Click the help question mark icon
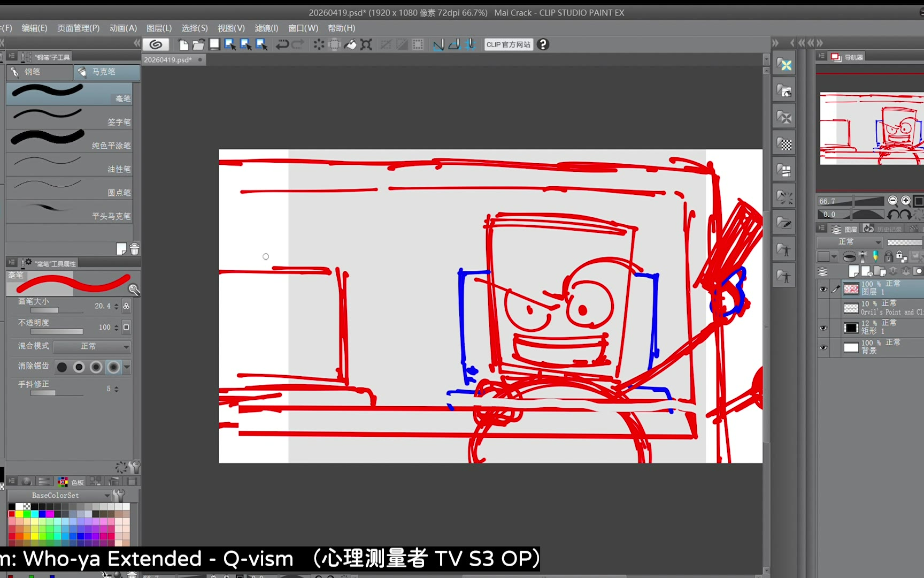The width and height of the screenshot is (924, 578). [x=543, y=44]
